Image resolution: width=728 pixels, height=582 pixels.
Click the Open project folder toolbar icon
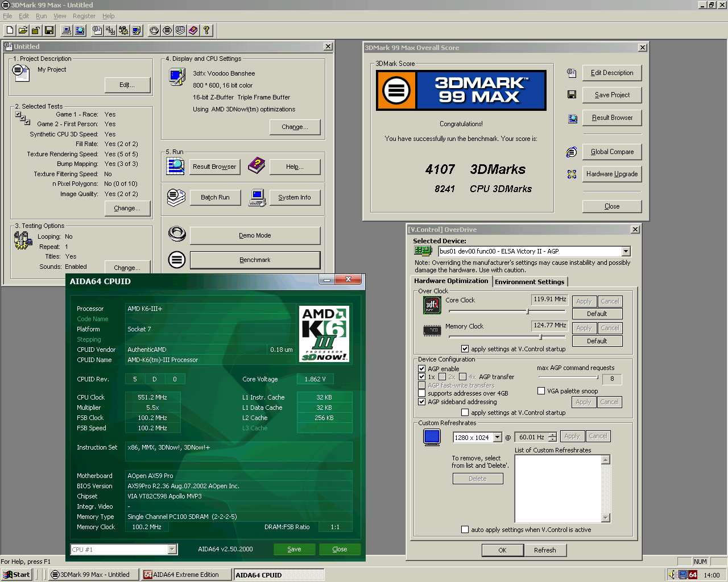tap(23, 30)
